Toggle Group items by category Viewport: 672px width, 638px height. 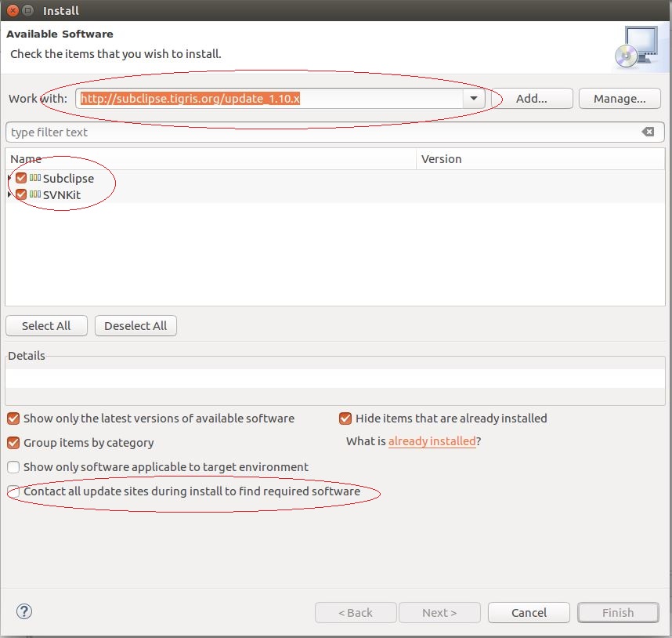[13, 443]
